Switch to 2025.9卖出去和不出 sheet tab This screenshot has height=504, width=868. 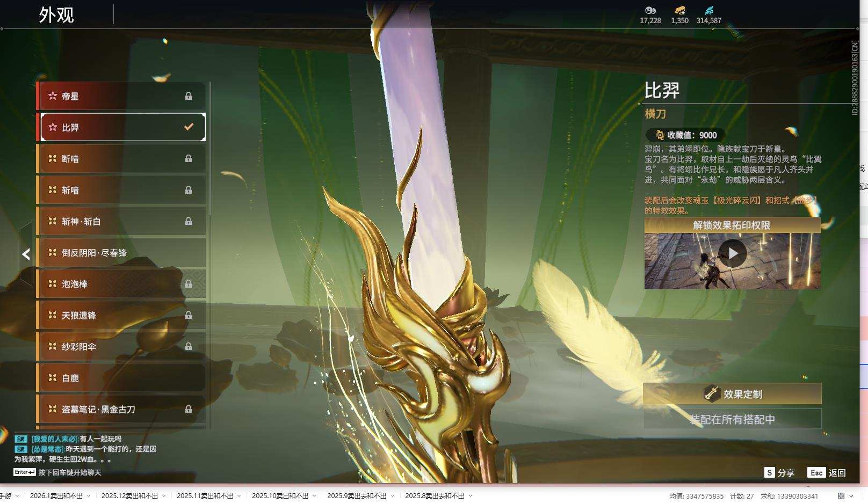click(357, 496)
